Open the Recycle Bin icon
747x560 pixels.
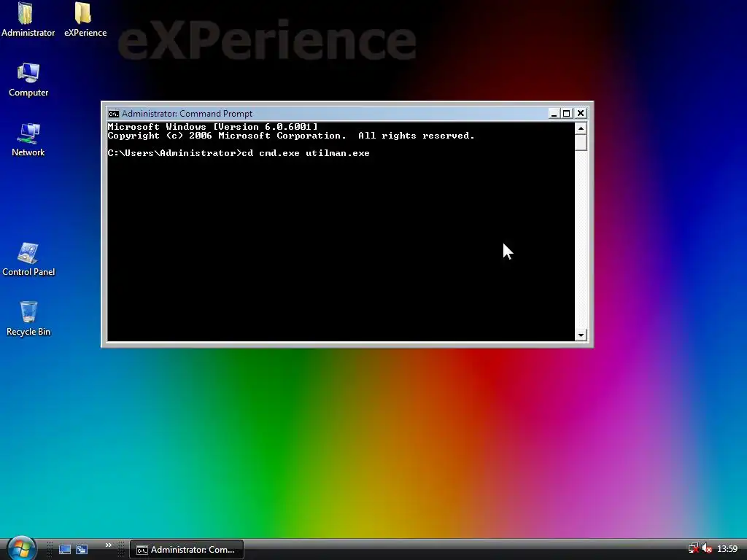point(28,319)
